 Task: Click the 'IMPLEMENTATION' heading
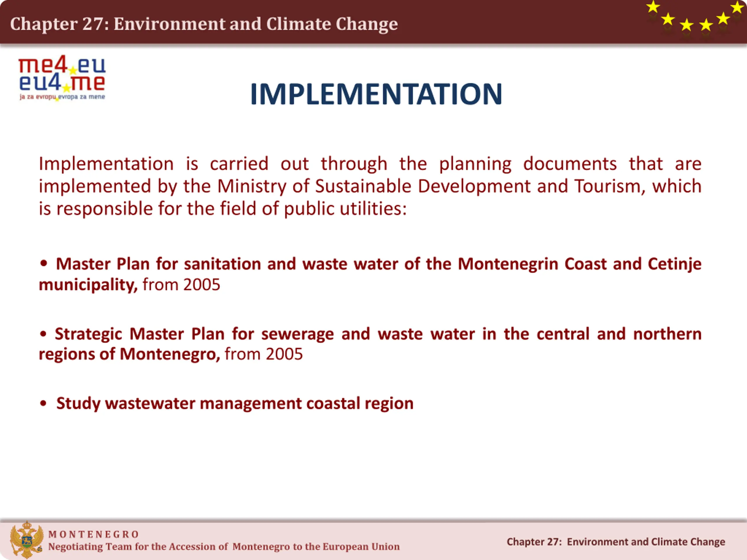(x=376, y=94)
